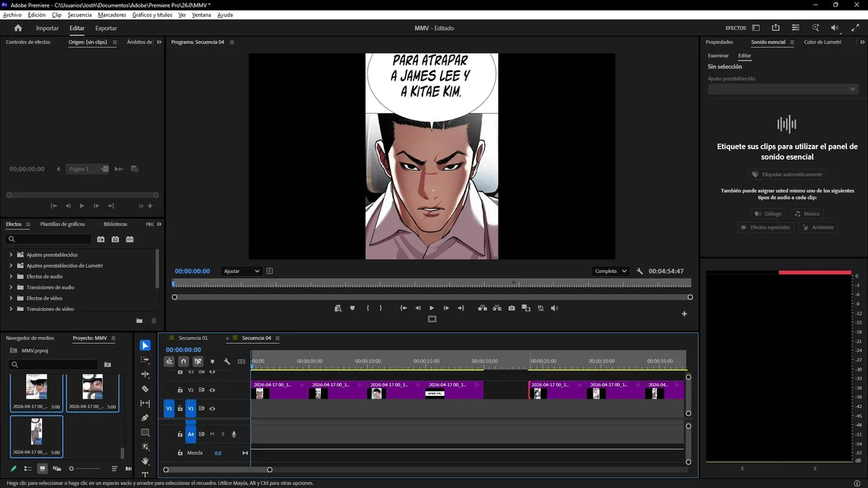Switch to Secuencia 01 timeline tab

click(x=193, y=338)
